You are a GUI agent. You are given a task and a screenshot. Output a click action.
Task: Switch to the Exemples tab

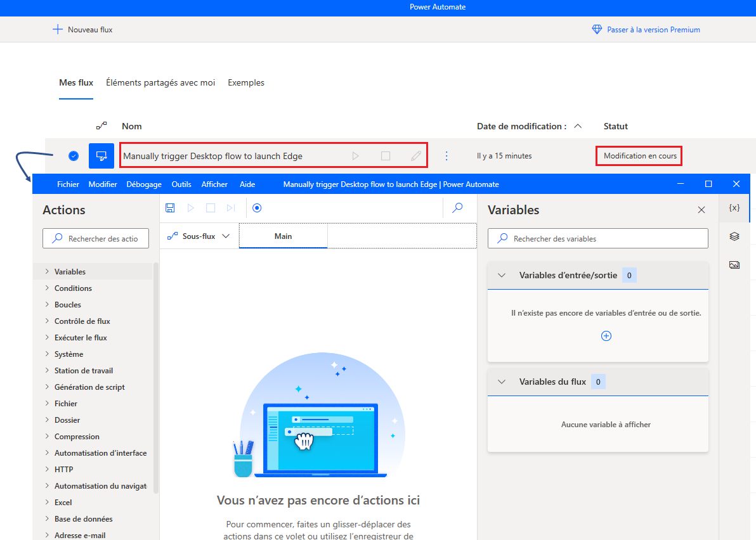tap(246, 83)
